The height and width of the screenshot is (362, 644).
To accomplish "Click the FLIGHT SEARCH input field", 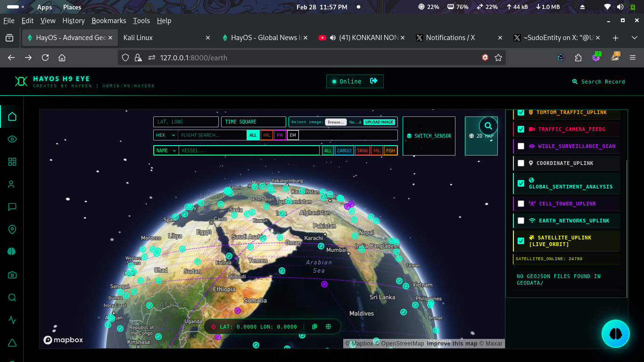I will [x=212, y=135].
